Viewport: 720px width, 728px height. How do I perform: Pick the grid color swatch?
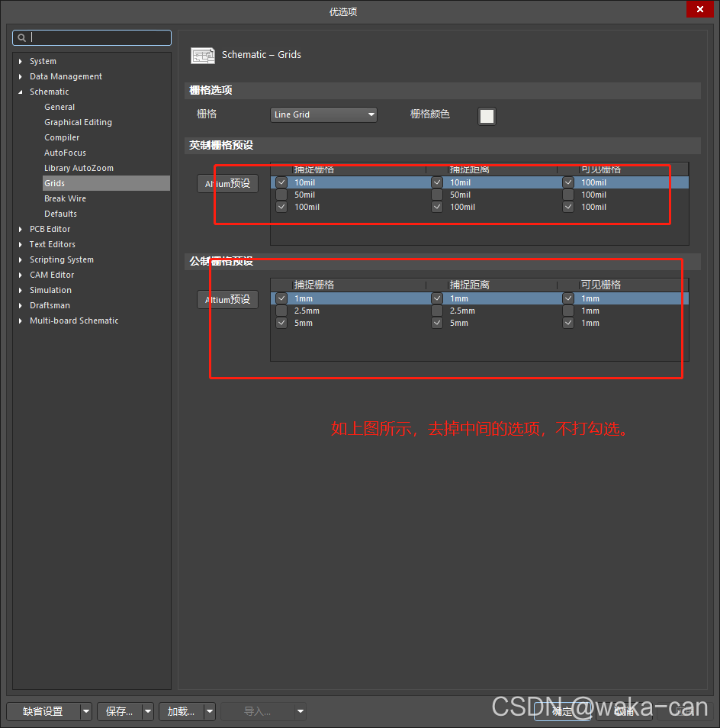pyautogui.click(x=487, y=116)
